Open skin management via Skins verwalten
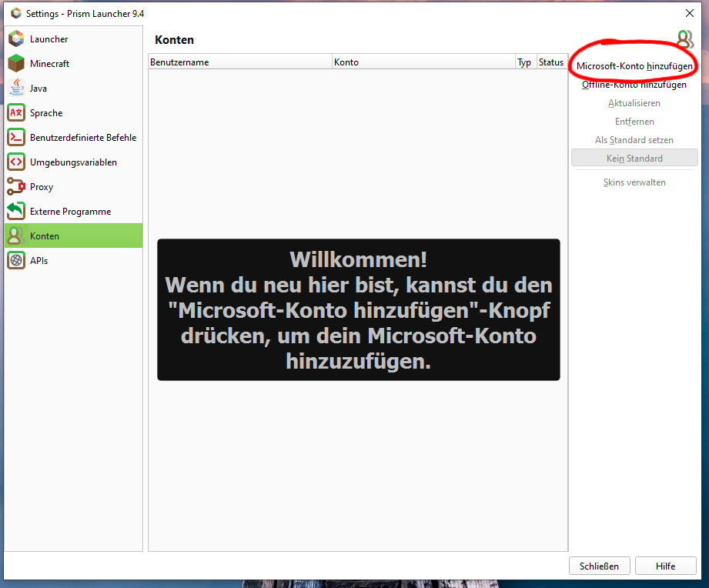 634,182
